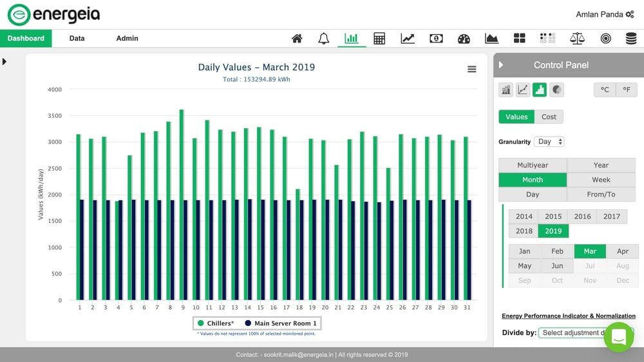The image size is (644, 362).
Task: Open the speedometer gauge view
Action: [x=464, y=39]
